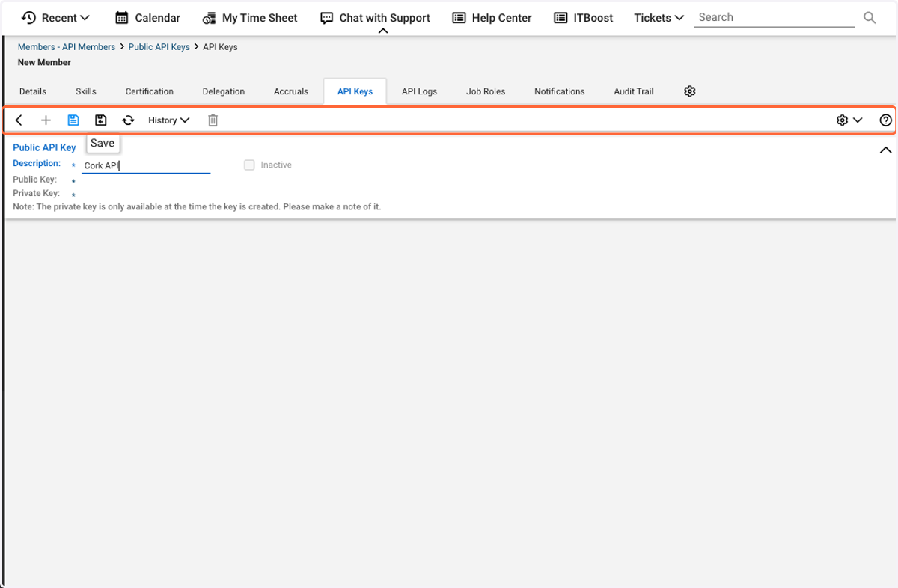Open Calendar from the top bar

point(147,18)
